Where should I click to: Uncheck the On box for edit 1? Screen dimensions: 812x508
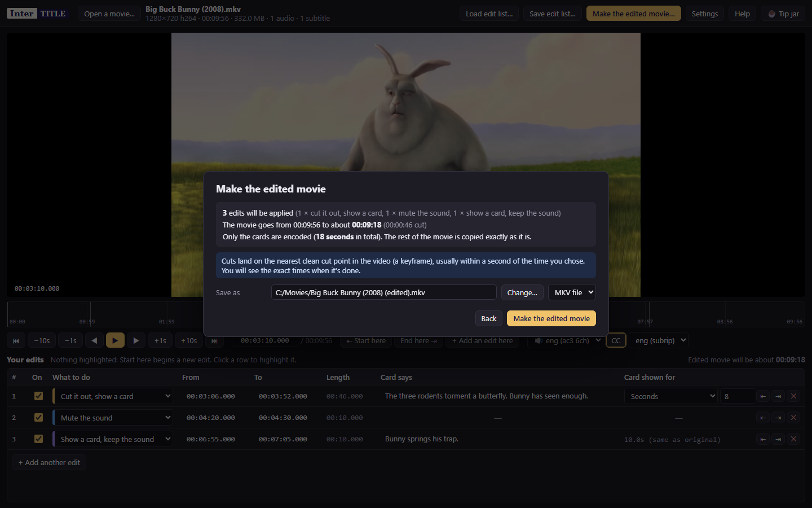[x=38, y=396]
